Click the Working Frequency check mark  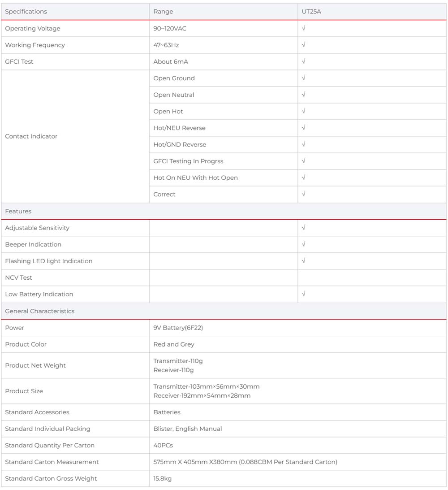click(x=304, y=45)
